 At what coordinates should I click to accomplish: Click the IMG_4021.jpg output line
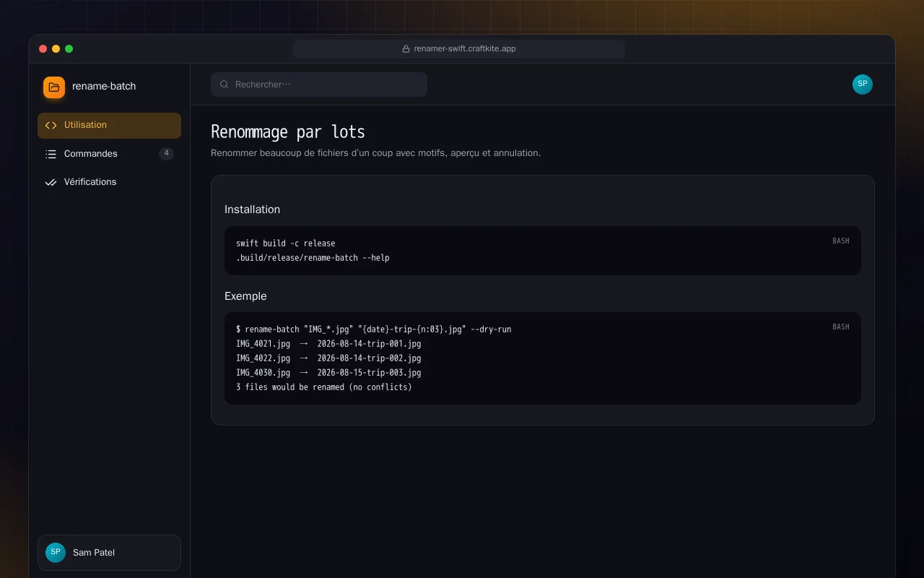328,344
